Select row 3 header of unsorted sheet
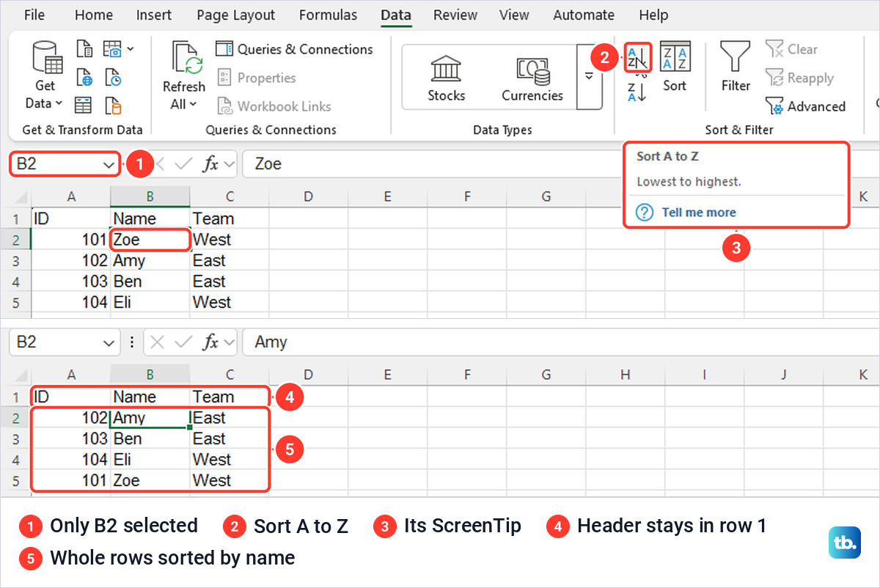880x588 pixels. 16,261
